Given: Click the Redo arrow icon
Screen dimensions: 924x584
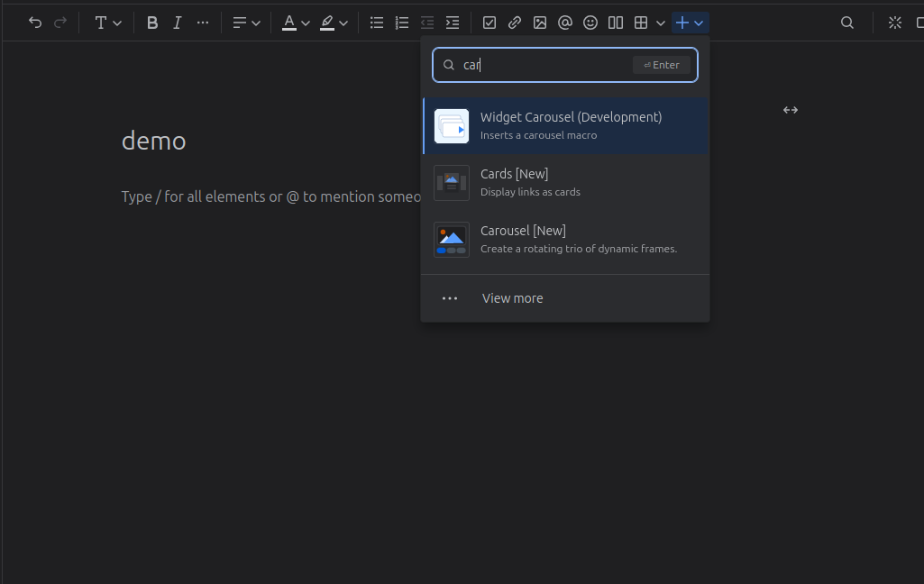Looking at the screenshot, I should click(x=60, y=23).
